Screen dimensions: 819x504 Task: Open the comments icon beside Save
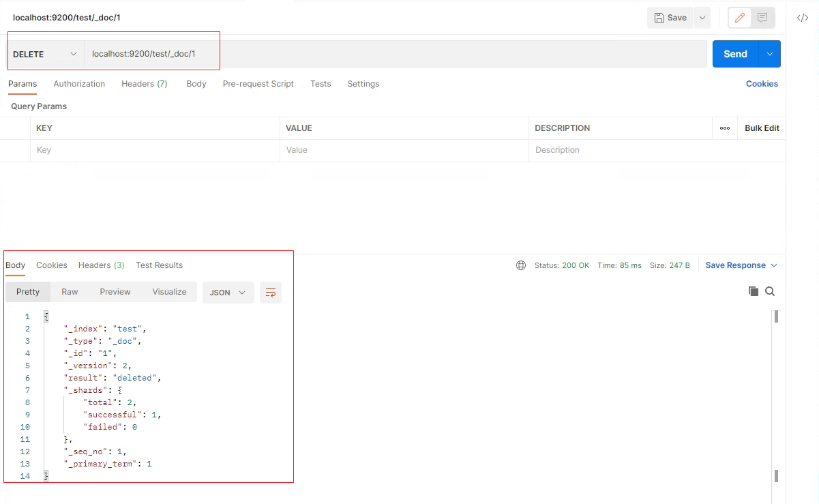[762, 18]
